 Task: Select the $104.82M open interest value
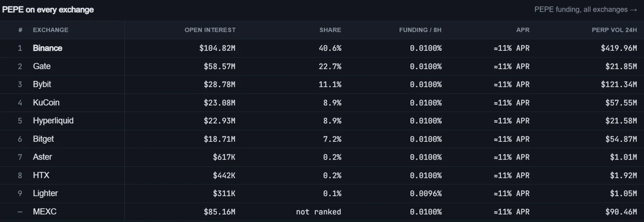tap(217, 48)
